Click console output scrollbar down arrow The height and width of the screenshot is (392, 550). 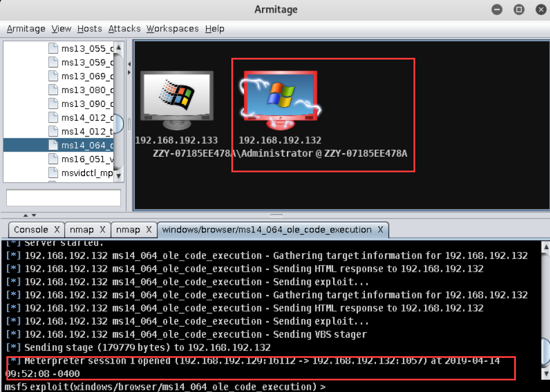pos(546,373)
